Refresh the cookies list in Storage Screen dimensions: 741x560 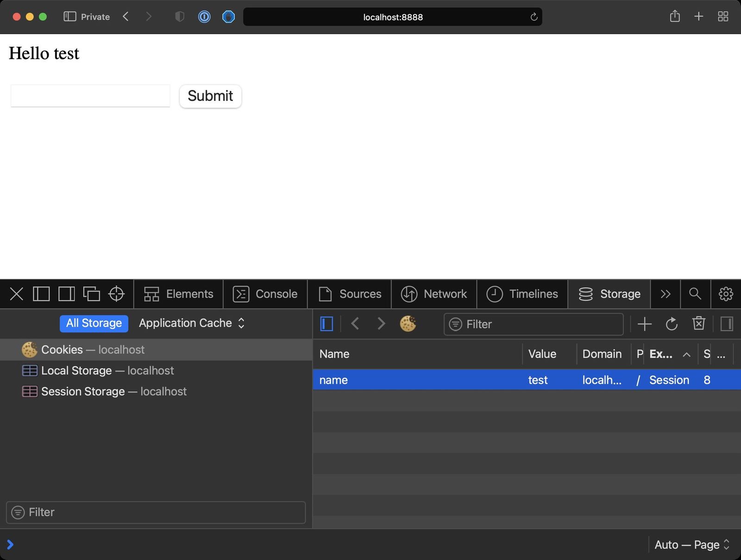coord(672,324)
